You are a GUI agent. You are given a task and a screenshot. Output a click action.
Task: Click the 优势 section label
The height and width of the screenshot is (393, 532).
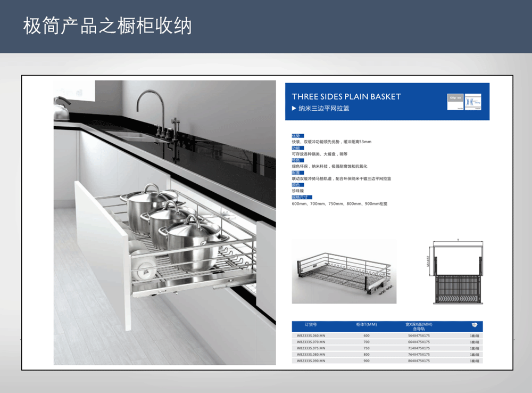click(x=297, y=136)
